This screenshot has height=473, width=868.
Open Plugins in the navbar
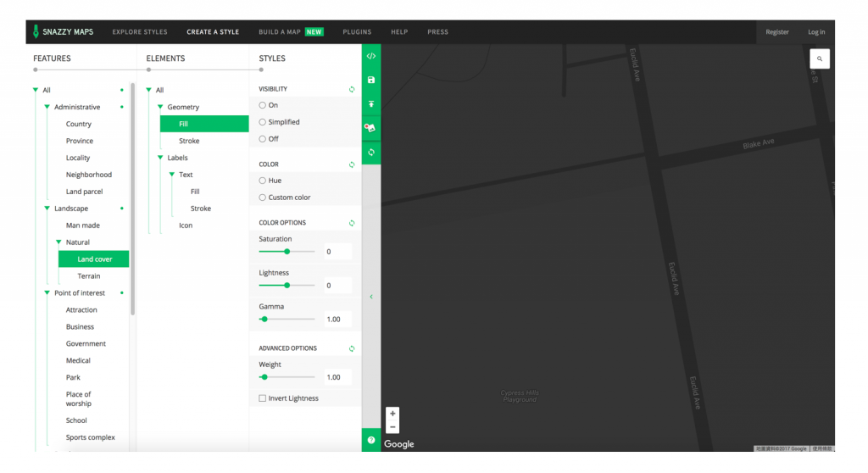click(357, 32)
